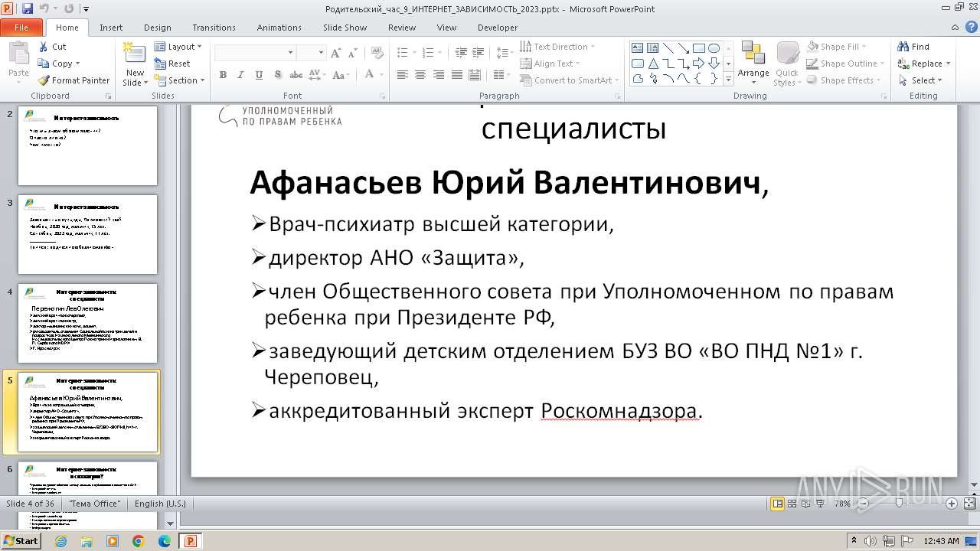
Task: Toggle underline formatting
Action: 259,75
